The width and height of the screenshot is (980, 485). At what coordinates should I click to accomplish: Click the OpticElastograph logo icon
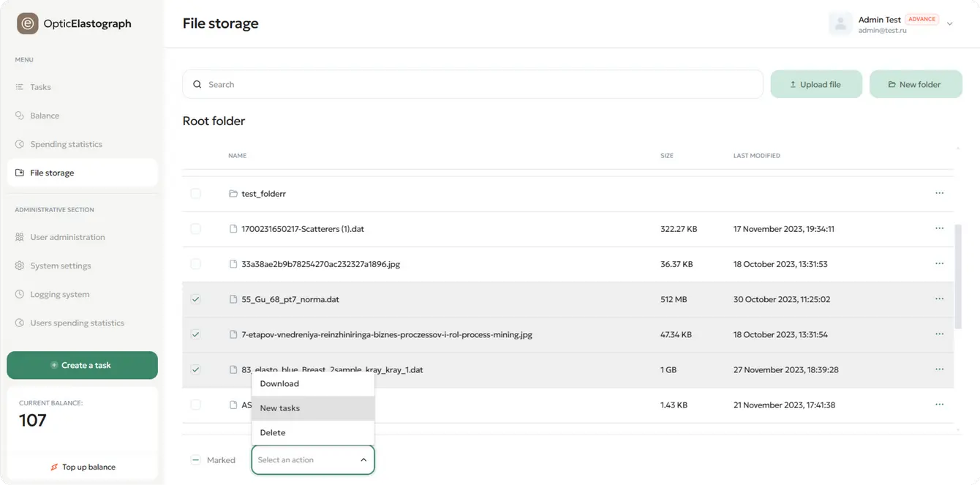(27, 23)
